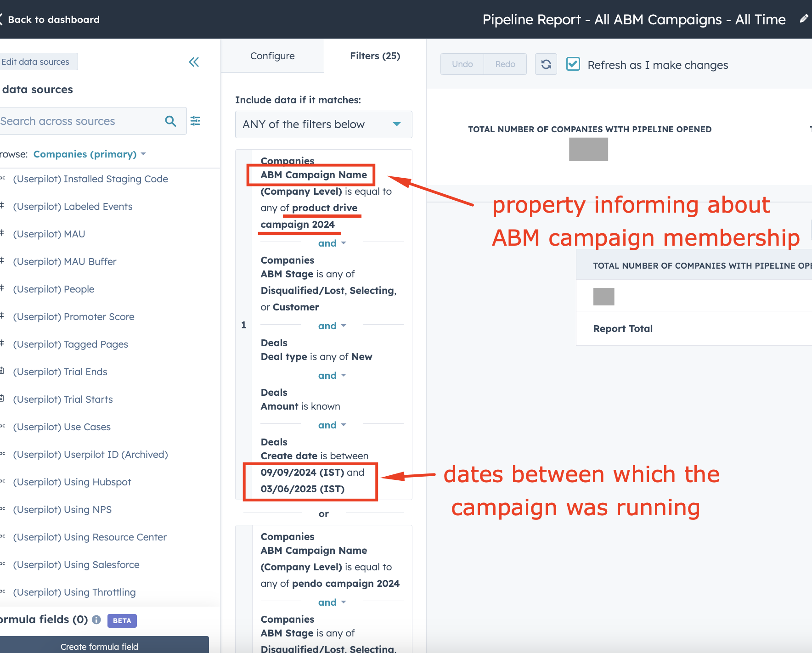Select (Userpilot) Use Cases property
This screenshot has width=812, height=653.
click(x=62, y=427)
